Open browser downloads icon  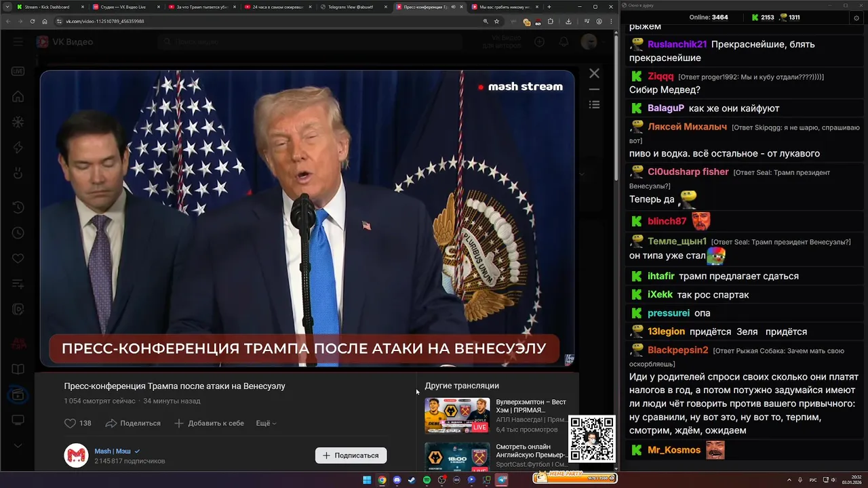(x=568, y=21)
